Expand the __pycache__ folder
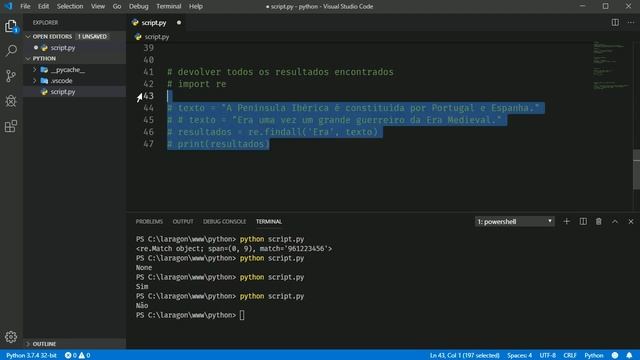This screenshot has width=640, height=360. (35, 70)
